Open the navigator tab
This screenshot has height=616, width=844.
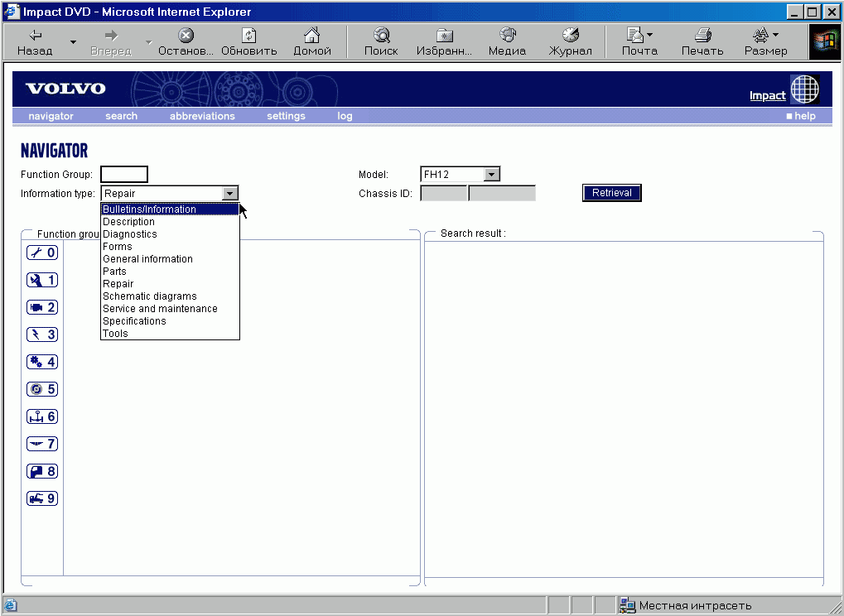51,116
